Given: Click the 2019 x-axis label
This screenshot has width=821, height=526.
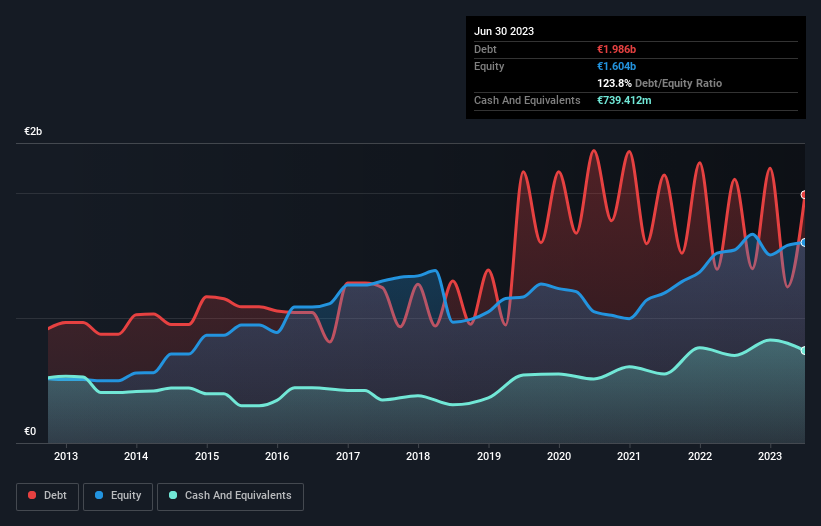Looking at the screenshot, I should pyautogui.click(x=489, y=456).
